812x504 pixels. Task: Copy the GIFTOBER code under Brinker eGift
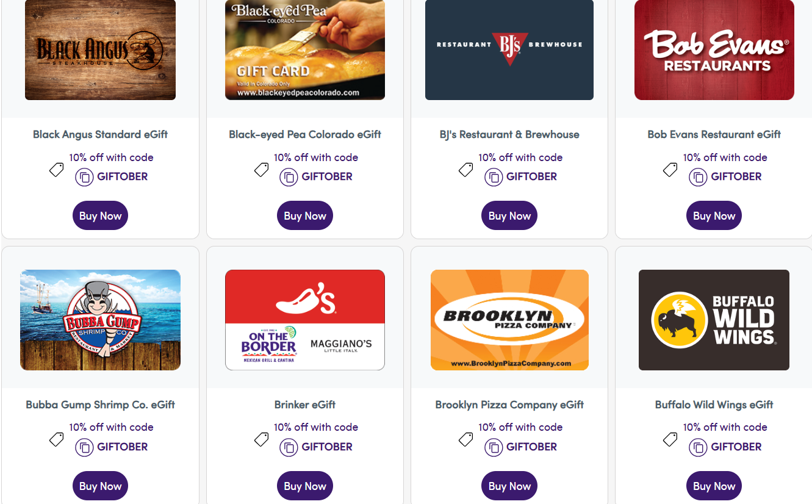point(289,447)
